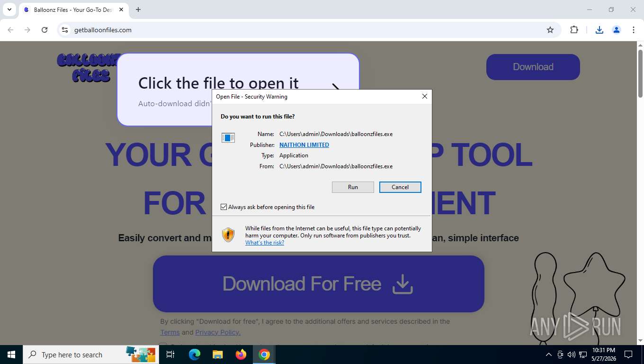Image resolution: width=644 pixels, height=364 pixels.
Task: Click the address bar showing getballoonfiles.com
Action: click(x=308, y=30)
